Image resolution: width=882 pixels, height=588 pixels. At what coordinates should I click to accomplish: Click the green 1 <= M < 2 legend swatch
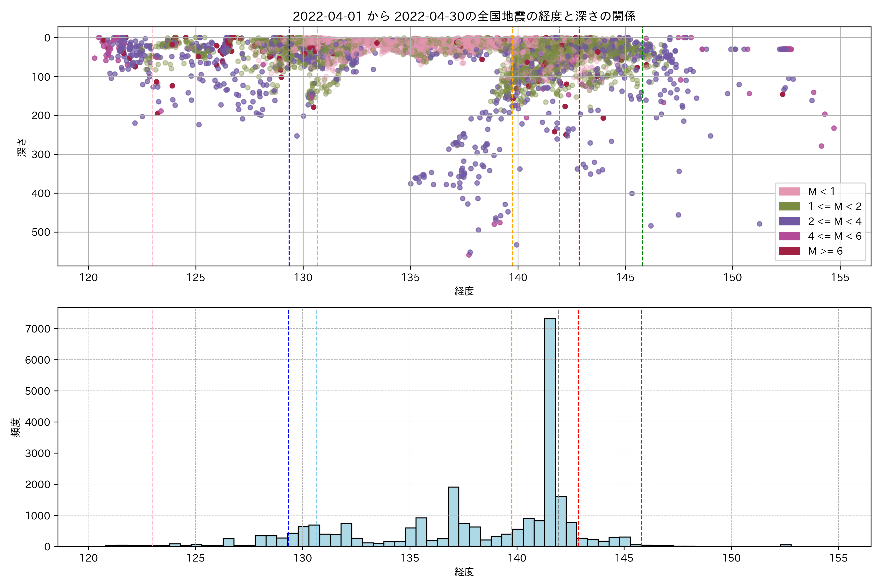click(x=789, y=207)
